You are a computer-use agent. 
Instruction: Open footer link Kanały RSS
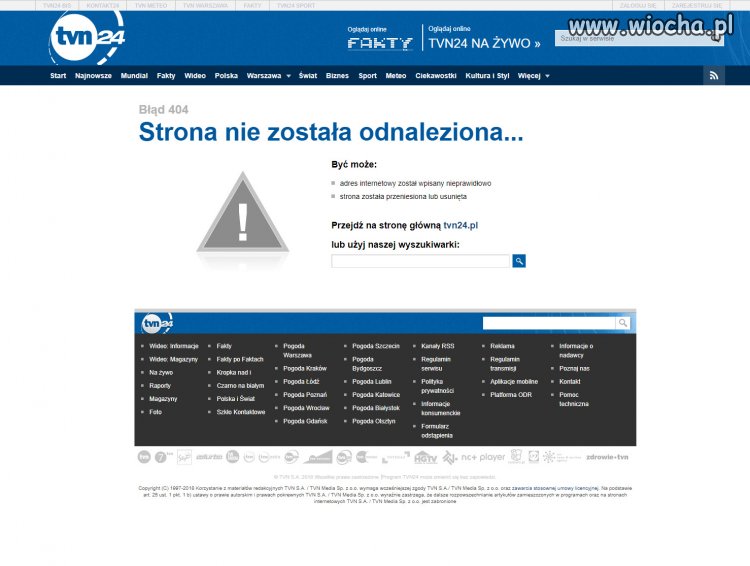(437, 346)
